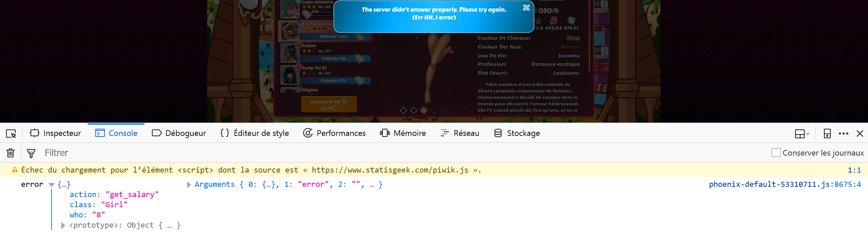
Task: Collapse the expanded error object
Action: pyautogui.click(x=52, y=185)
